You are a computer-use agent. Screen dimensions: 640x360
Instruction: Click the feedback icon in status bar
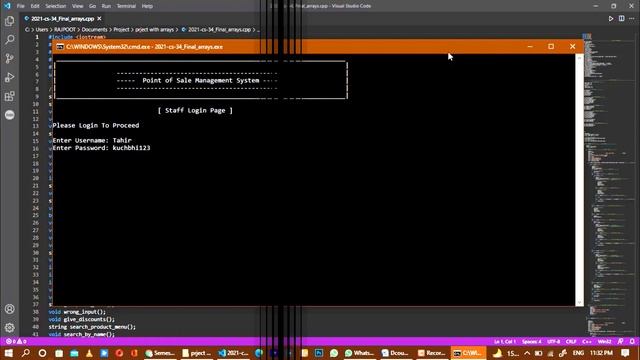(620, 342)
